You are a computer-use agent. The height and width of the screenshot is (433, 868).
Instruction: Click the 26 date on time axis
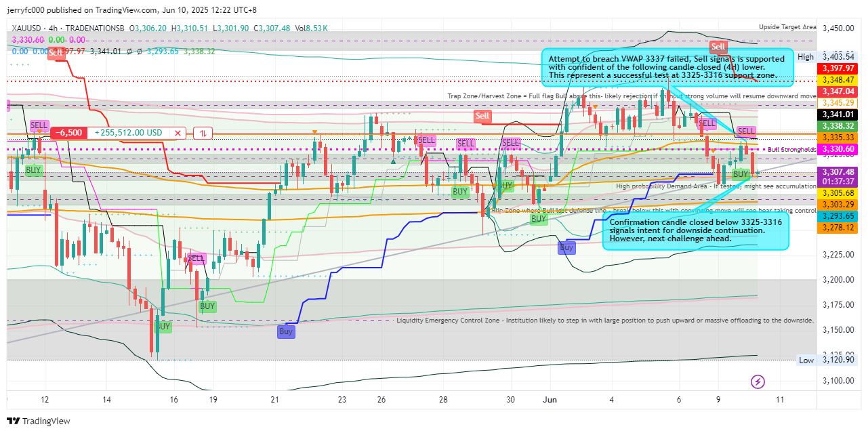pos(381,400)
